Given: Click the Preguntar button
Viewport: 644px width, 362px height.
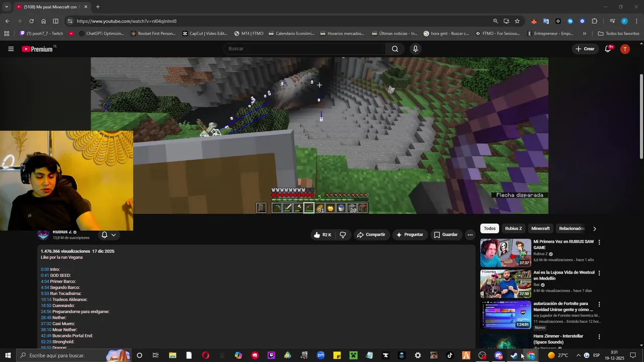Looking at the screenshot, I should (x=410, y=235).
